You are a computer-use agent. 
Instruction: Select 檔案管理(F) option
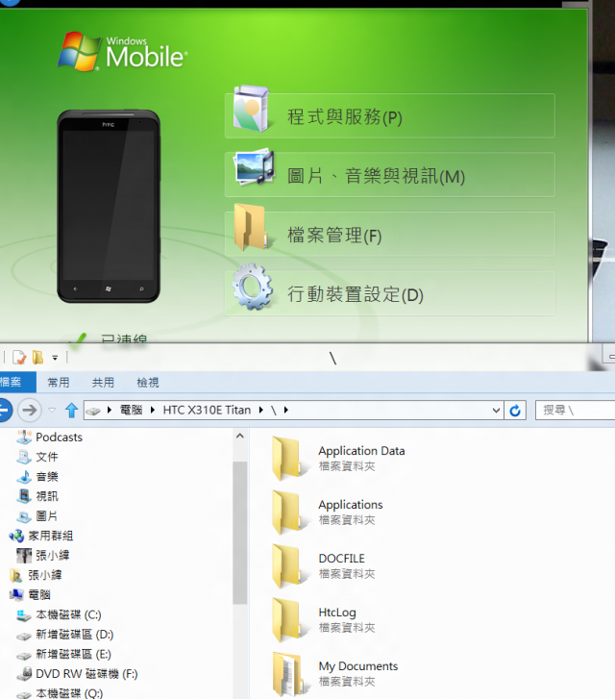click(389, 235)
